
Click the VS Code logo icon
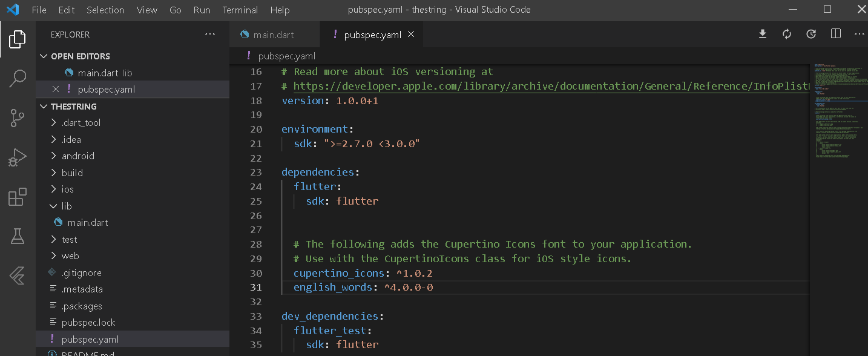[x=13, y=10]
